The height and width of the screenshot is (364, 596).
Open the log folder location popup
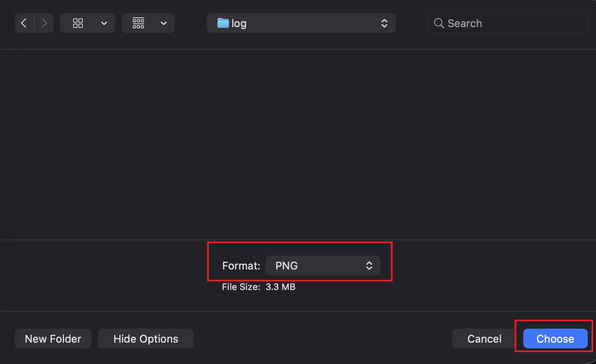coord(301,23)
